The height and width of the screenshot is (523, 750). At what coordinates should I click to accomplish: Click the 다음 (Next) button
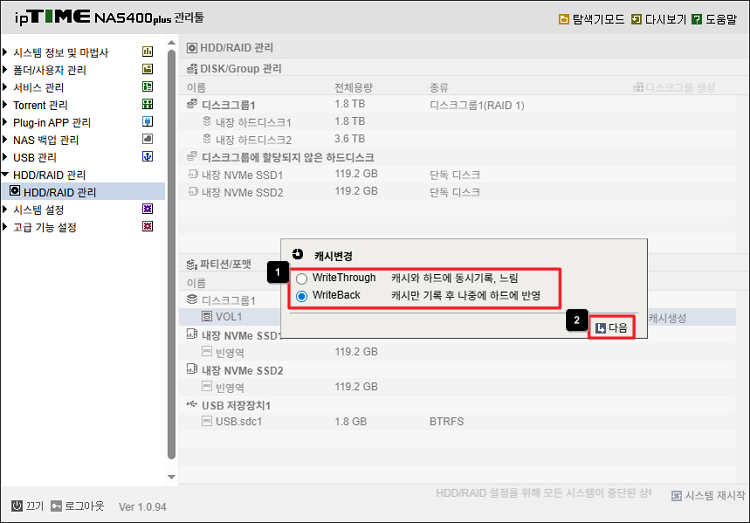611,327
